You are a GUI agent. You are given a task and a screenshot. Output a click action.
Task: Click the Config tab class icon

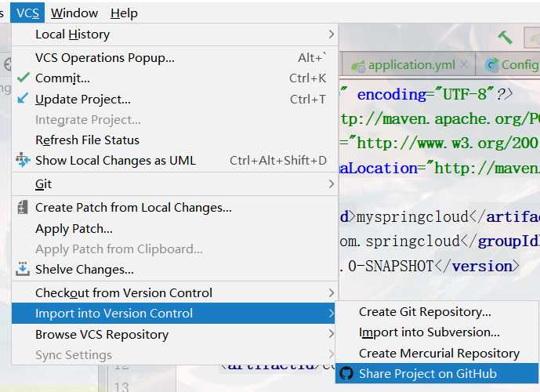coord(492,65)
